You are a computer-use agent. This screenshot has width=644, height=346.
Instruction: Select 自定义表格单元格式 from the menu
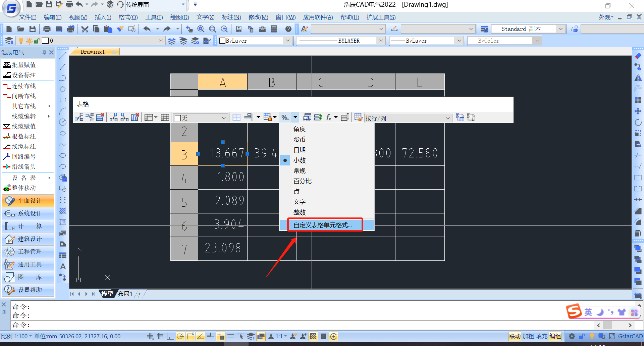point(323,225)
